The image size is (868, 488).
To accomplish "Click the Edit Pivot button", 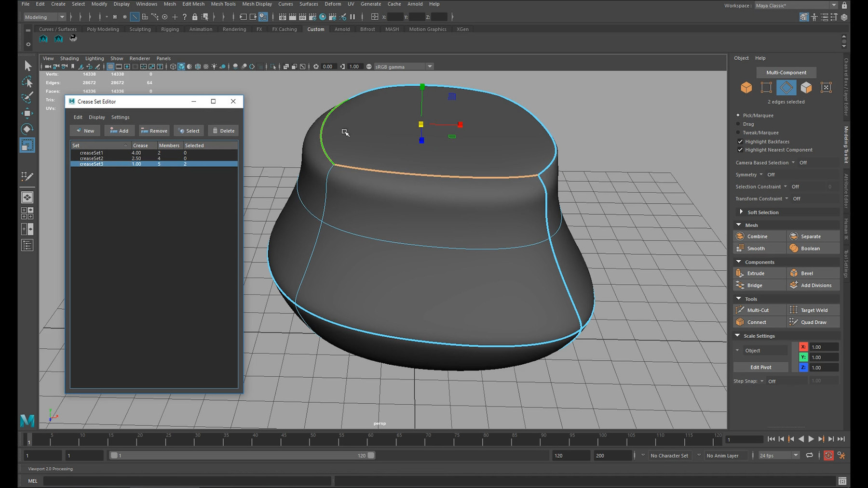I will click(761, 367).
